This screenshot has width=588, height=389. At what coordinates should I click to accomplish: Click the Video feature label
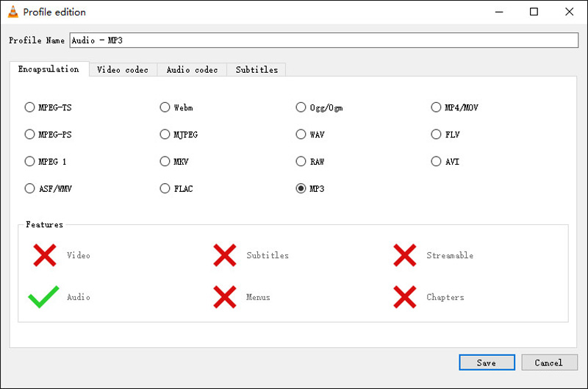(x=79, y=255)
